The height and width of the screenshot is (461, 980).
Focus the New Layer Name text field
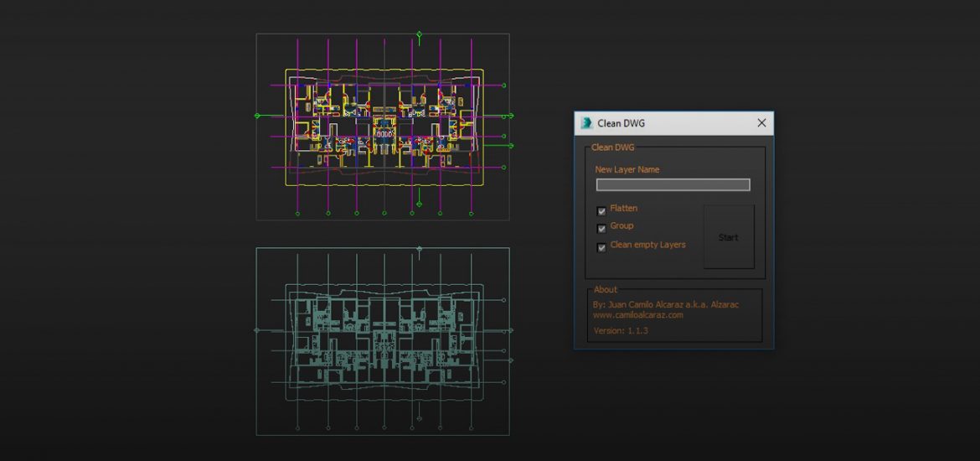click(x=673, y=185)
